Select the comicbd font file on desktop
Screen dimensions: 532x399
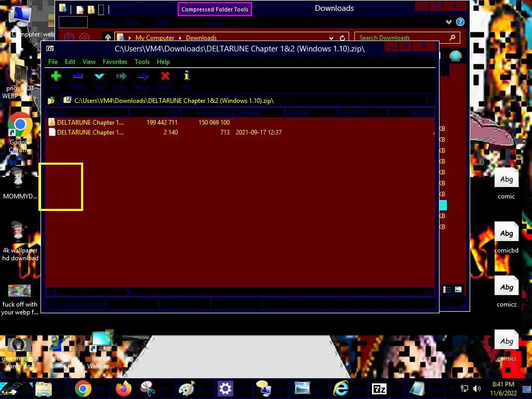tap(506, 237)
